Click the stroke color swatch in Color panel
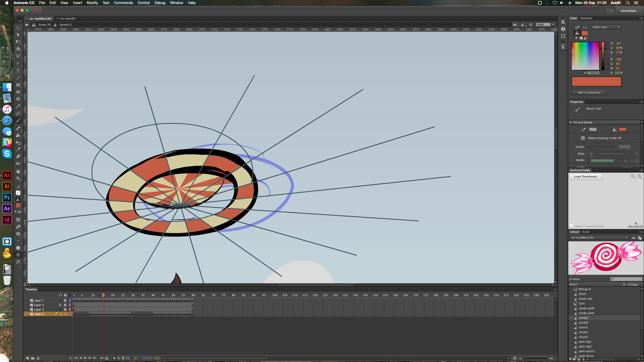Screen dimensions: 644x362 pos(585,27)
